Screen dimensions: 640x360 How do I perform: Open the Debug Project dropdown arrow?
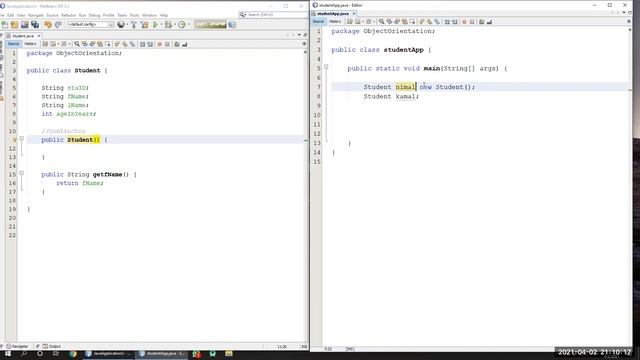175,25
